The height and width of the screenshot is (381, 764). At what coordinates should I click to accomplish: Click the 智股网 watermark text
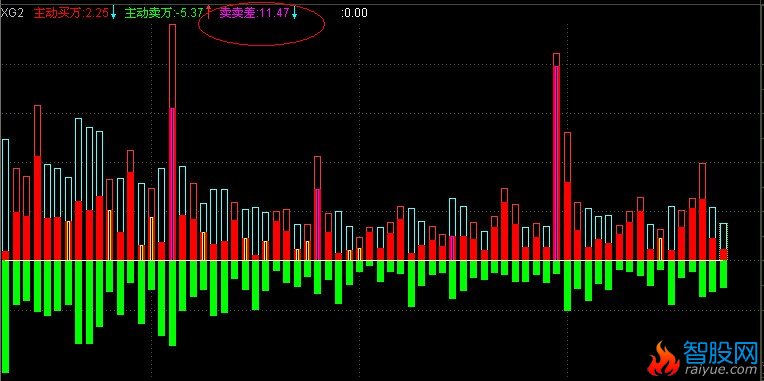[722, 351]
